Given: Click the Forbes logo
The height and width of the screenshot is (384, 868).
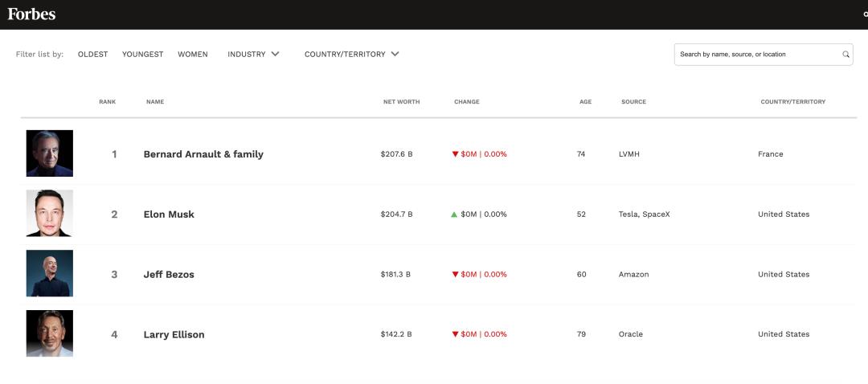Looking at the screenshot, I should [31, 14].
